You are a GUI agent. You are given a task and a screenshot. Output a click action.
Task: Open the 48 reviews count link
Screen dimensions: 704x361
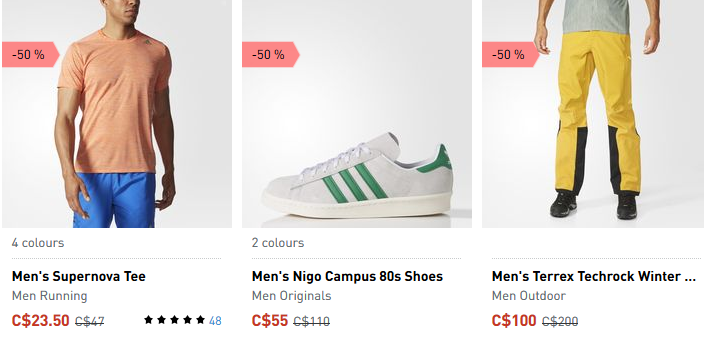[x=215, y=321]
